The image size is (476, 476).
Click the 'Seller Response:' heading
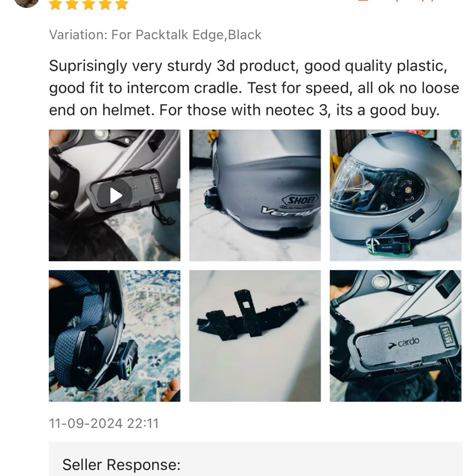(x=121, y=465)
